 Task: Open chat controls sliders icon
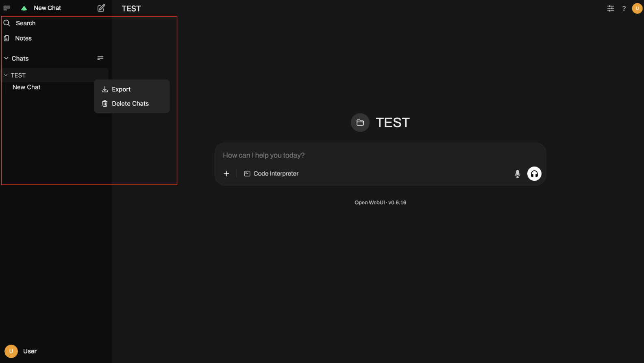(610, 9)
